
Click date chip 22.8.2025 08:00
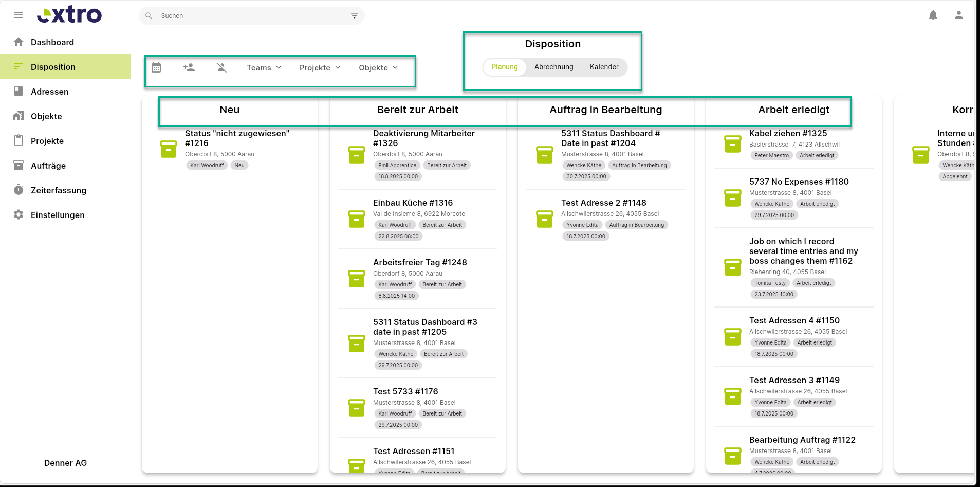point(398,236)
